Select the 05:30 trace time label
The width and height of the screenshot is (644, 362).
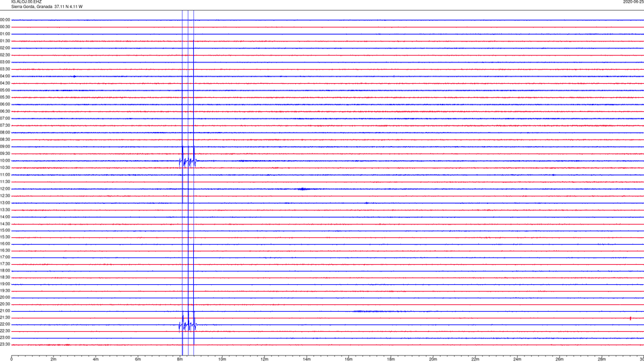(5, 97)
